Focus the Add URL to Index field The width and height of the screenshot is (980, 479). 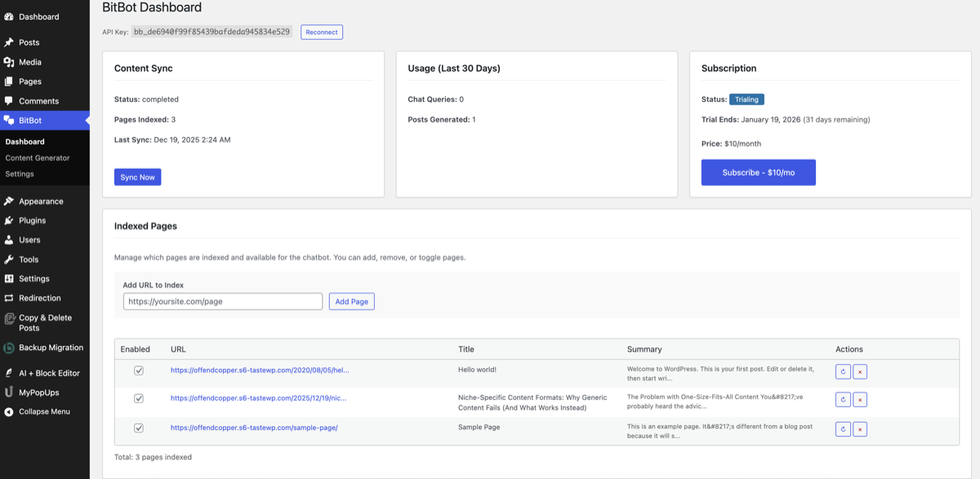click(x=222, y=300)
